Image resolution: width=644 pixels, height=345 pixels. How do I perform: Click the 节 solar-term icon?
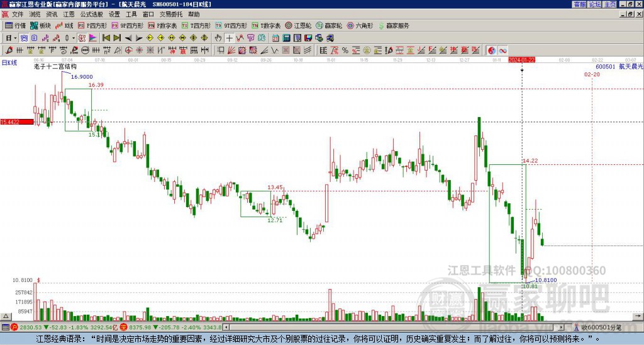coord(250,38)
